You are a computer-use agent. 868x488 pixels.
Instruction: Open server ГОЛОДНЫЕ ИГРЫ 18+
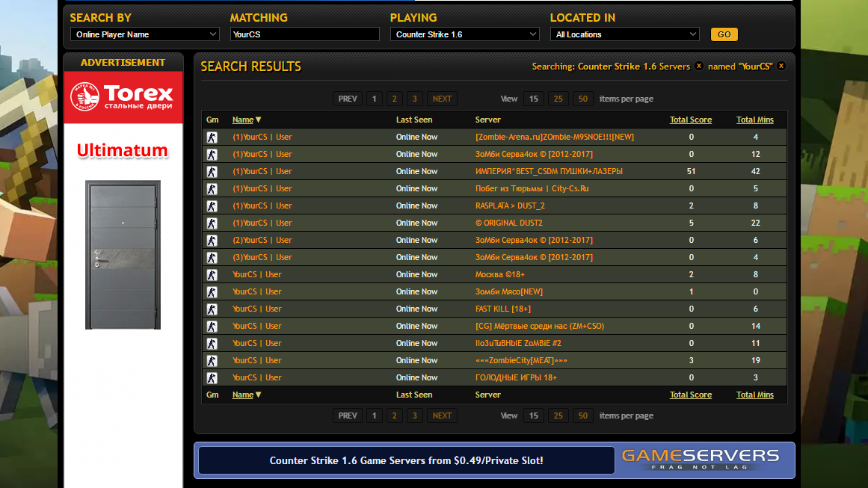click(516, 377)
